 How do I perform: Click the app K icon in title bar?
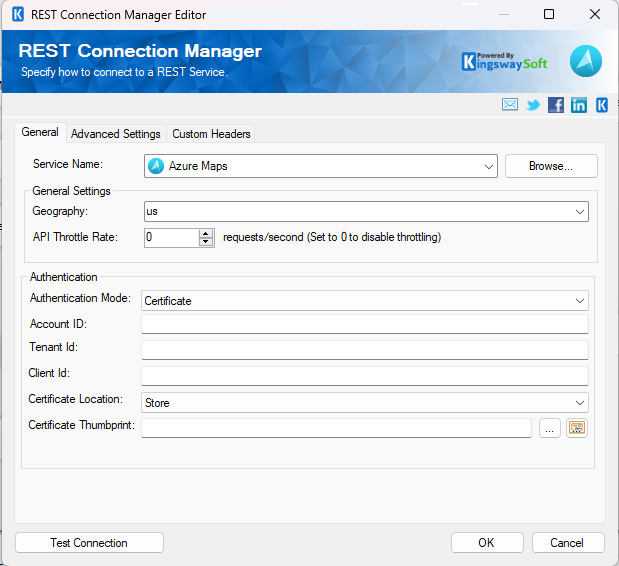(18, 15)
